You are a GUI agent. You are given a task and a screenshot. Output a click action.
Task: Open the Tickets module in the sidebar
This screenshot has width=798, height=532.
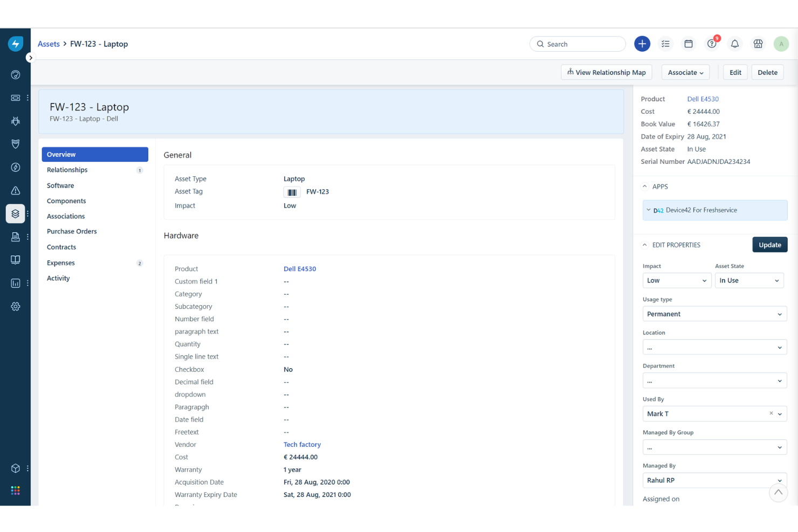(x=15, y=98)
